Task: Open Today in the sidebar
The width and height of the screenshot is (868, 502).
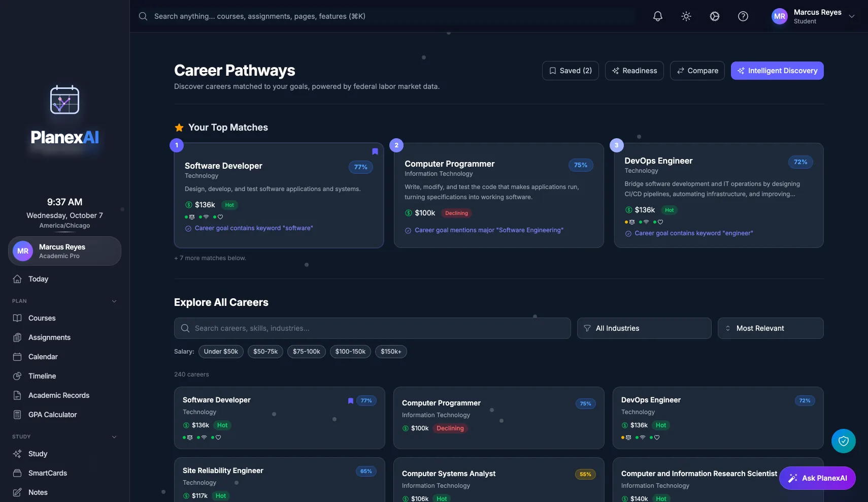Action: tap(64, 279)
